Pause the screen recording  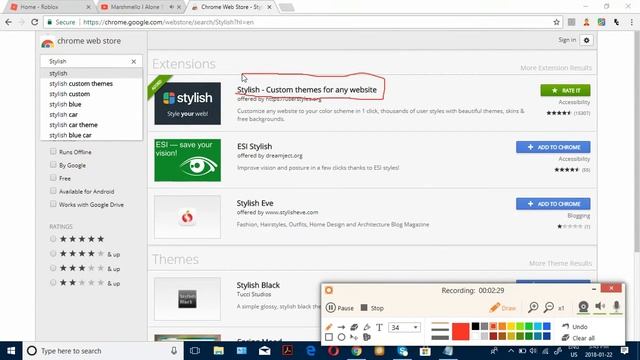coord(340,308)
